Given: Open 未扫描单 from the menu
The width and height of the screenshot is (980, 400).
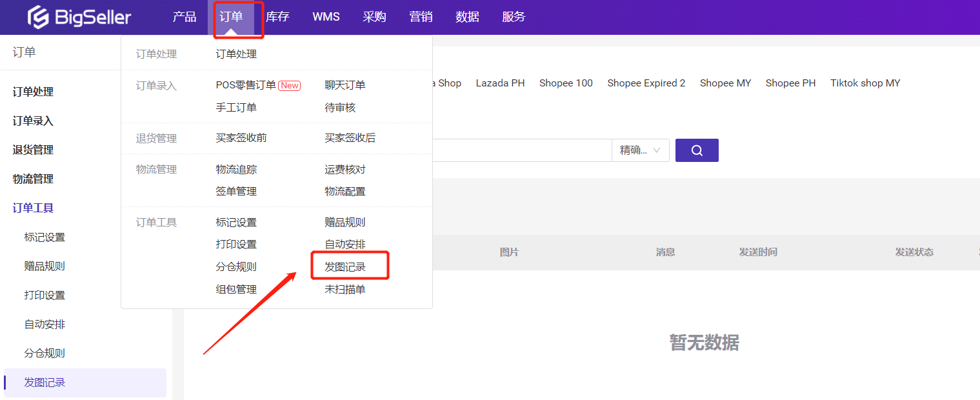Looking at the screenshot, I should (x=345, y=290).
